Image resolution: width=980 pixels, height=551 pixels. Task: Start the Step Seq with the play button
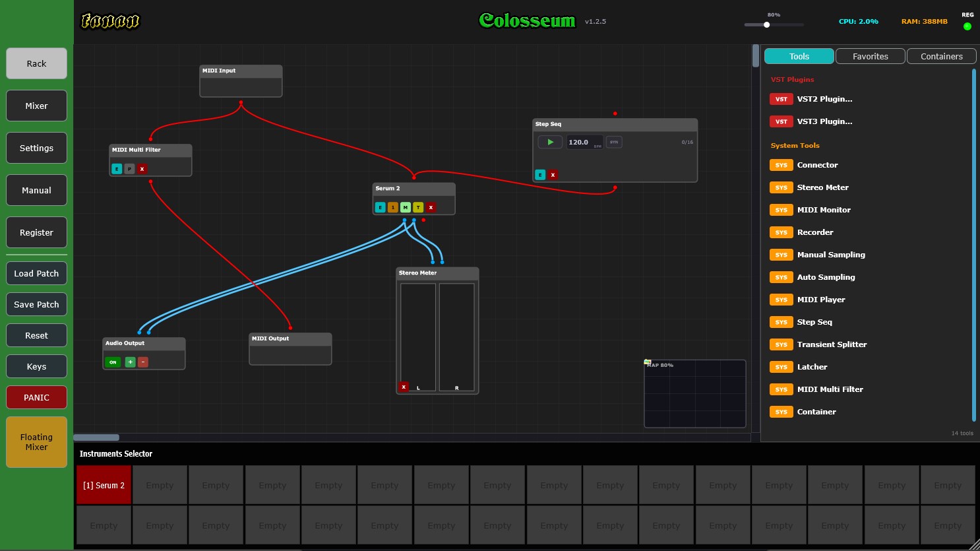pyautogui.click(x=550, y=142)
